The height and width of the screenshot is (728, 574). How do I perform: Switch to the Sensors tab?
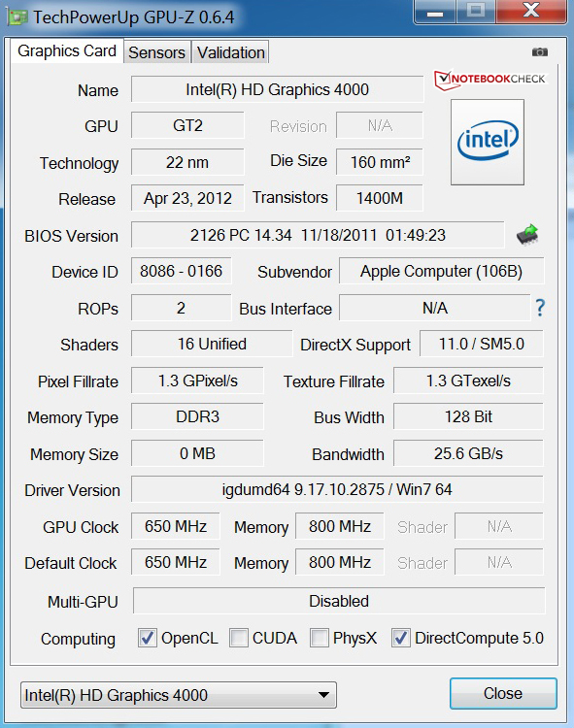click(157, 52)
